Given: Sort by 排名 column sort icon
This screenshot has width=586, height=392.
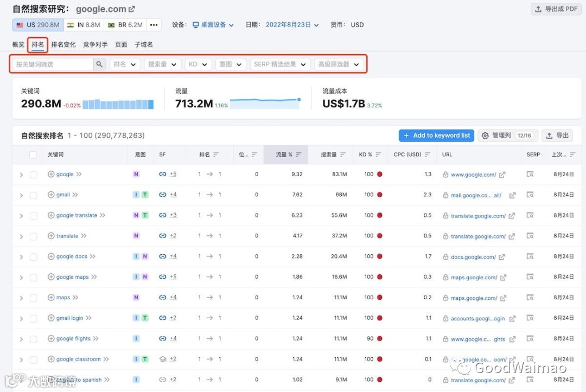Looking at the screenshot, I should 216,154.
